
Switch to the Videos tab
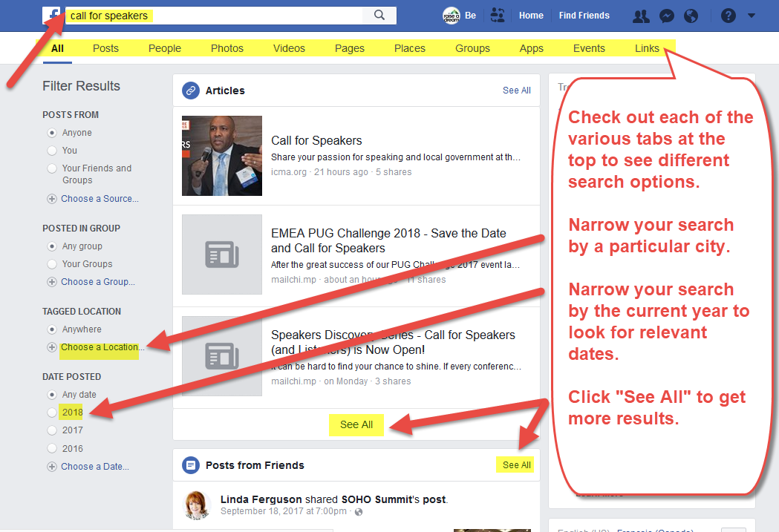tap(289, 49)
